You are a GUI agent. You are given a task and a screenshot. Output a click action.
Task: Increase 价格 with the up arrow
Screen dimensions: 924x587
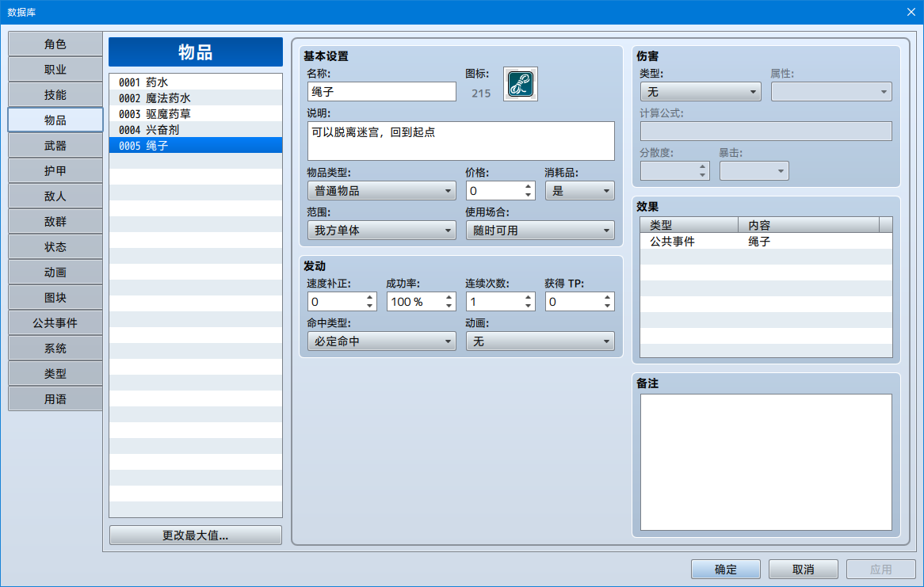[x=528, y=186]
